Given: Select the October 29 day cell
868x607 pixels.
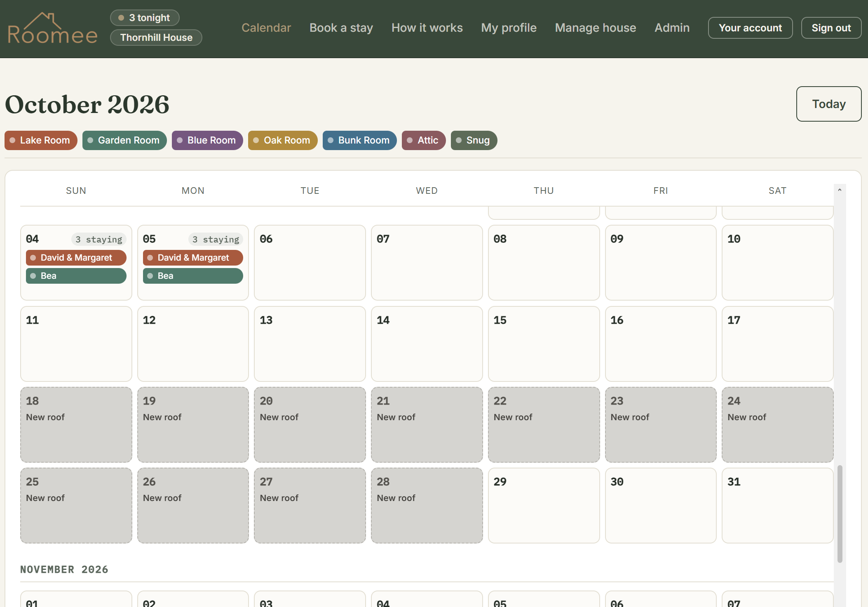Looking at the screenshot, I should pos(544,506).
